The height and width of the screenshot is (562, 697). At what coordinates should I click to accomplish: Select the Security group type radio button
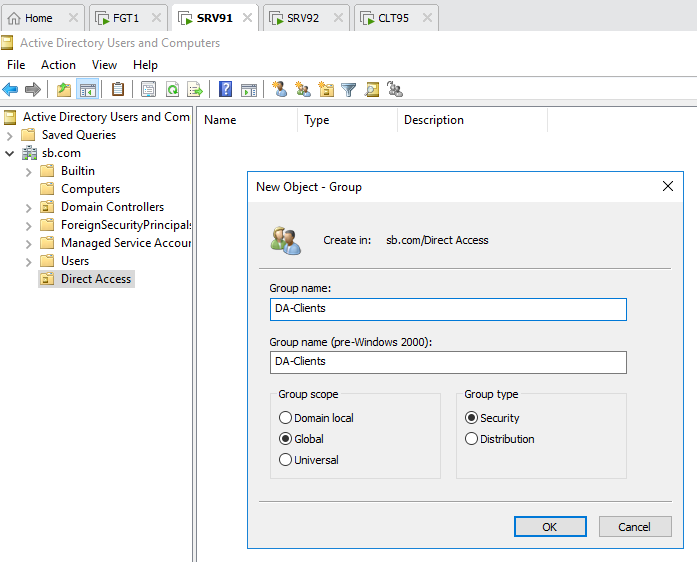pyautogui.click(x=471, y=418)
